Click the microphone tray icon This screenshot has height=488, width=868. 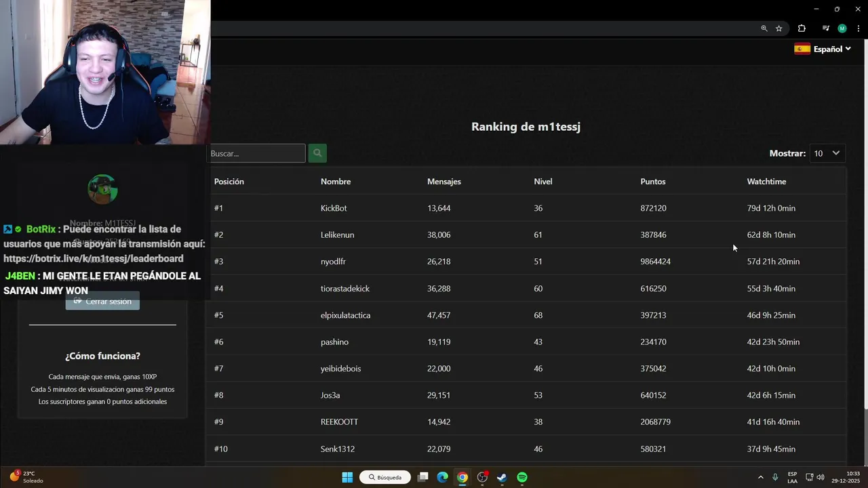coord(775,477)
